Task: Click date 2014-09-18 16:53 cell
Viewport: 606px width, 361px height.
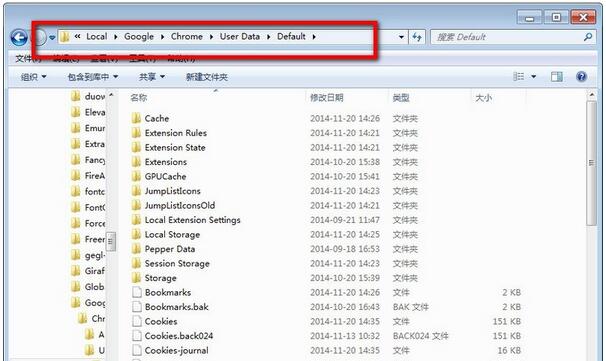Action: (345, 249)
